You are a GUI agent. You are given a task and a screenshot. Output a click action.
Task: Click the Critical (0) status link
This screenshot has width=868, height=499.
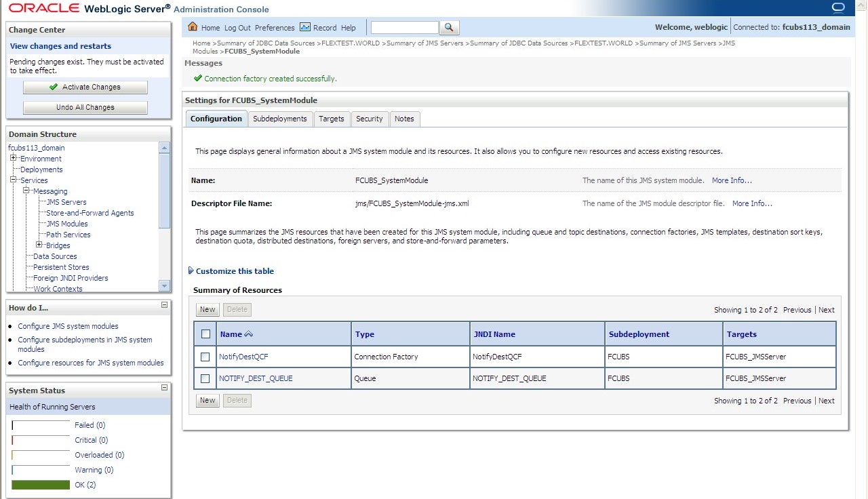pos(92,440)
